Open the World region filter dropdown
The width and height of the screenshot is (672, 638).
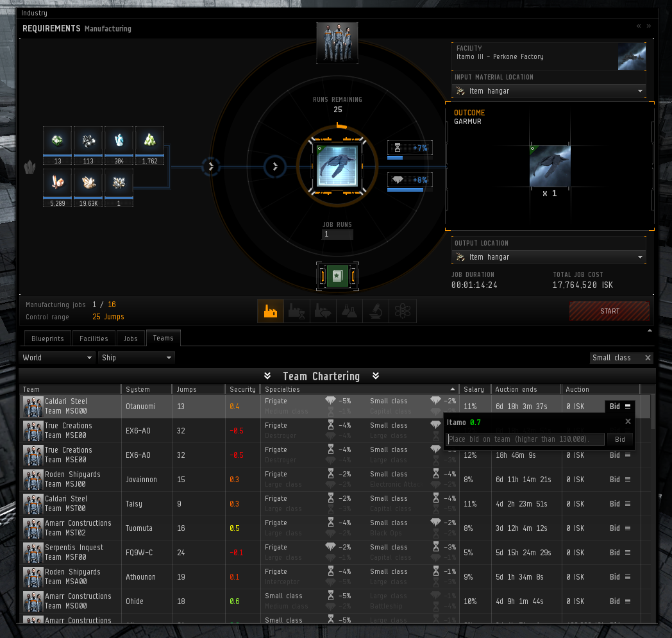56,357
